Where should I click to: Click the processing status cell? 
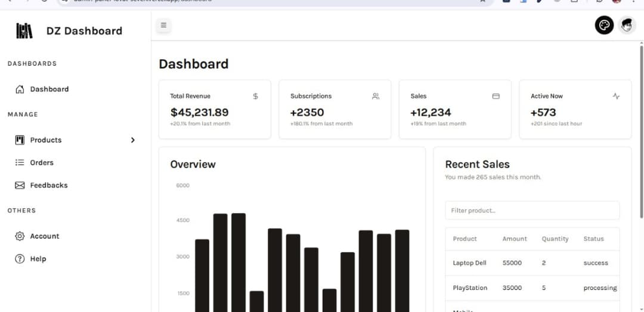(600, 288)
